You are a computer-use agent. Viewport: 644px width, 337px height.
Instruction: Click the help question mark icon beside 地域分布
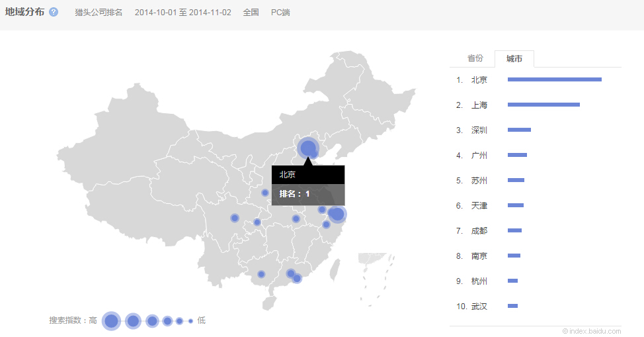[x=54, y=13]
